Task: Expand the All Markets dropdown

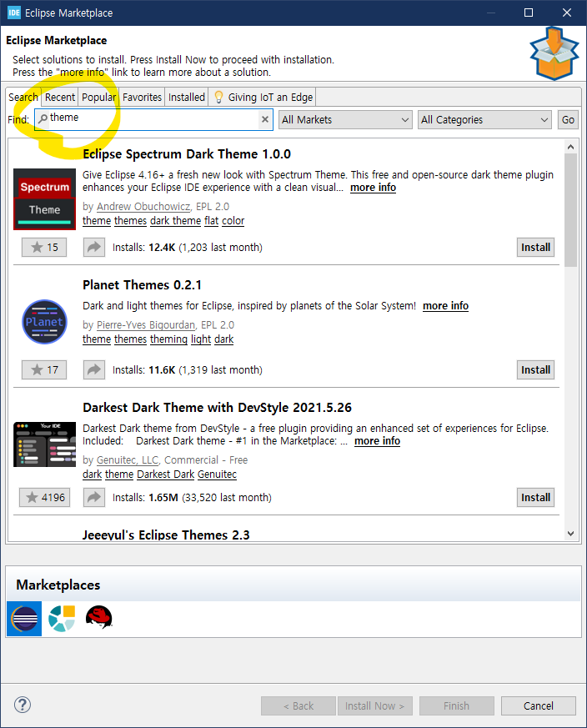Action: 345,120
